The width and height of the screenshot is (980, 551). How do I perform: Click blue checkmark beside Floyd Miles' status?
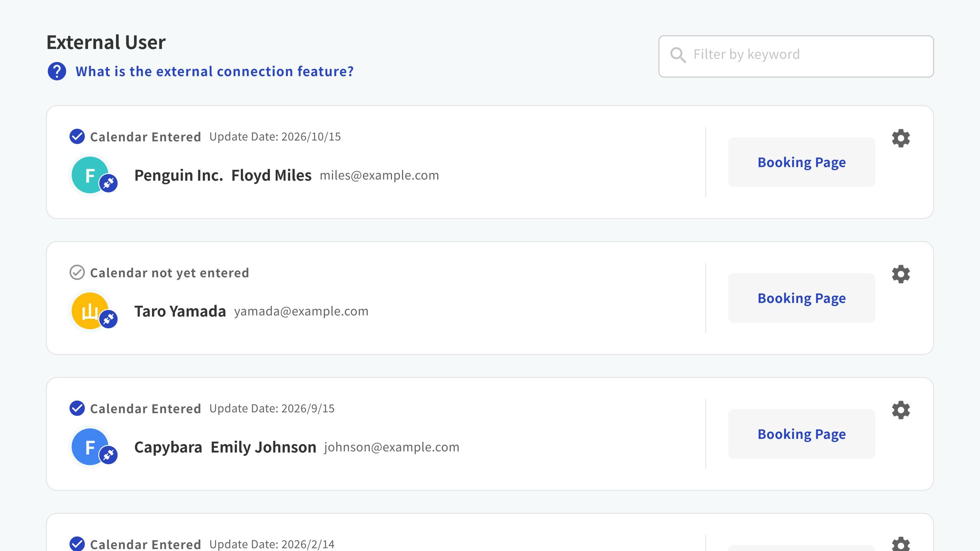(77, 137)
